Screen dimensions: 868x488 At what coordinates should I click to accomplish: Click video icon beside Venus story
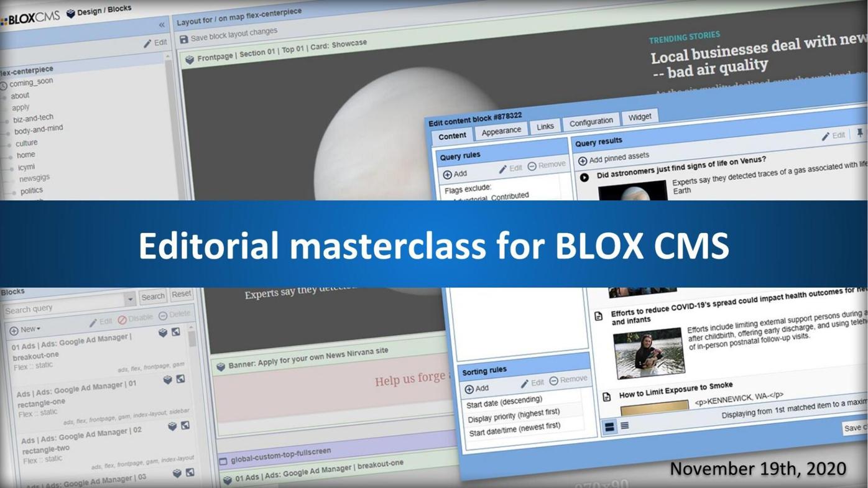(x=584, y=178)
